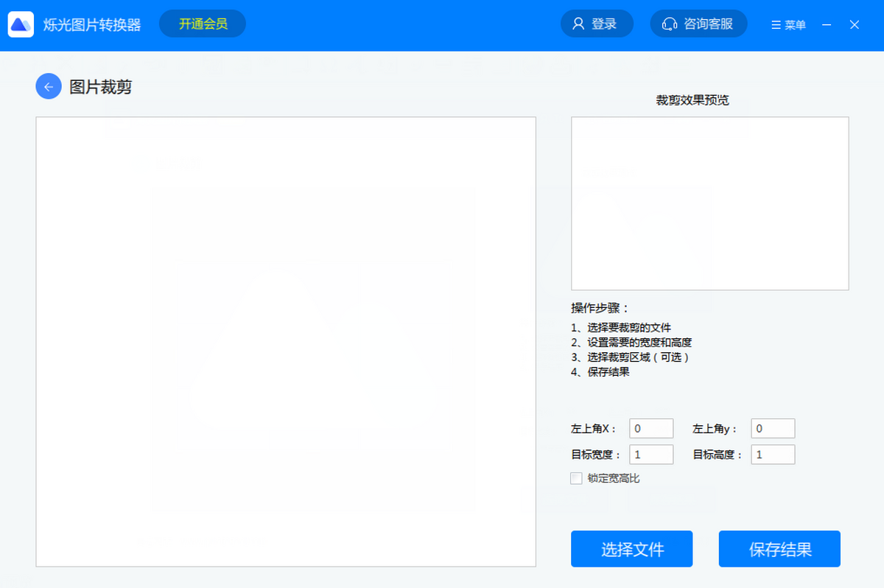This screenshot has width=884, height=588.
Task: Click the 保存结果 save result button
Action: [x=779, y=549]
